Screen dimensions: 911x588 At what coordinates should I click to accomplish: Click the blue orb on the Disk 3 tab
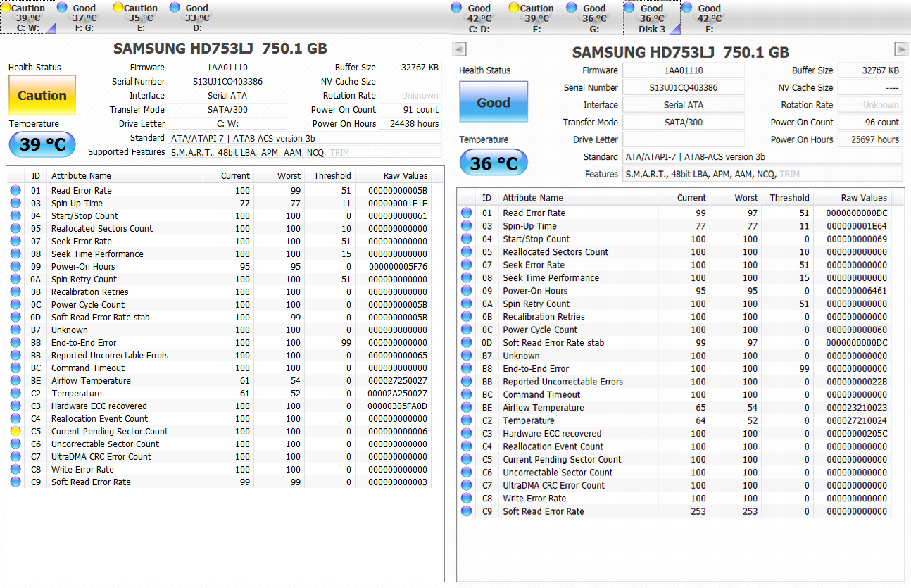629,8
